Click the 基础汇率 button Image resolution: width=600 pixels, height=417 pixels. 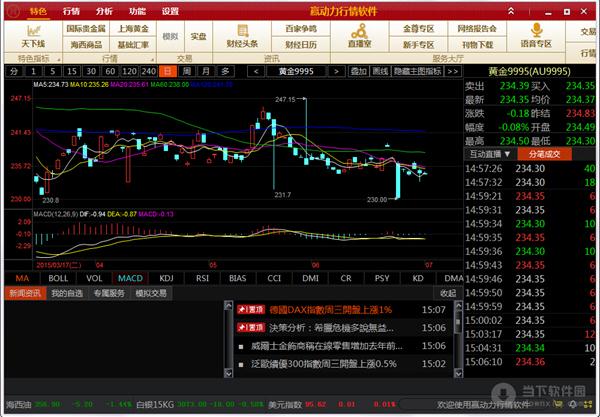[x=133, y=45]
